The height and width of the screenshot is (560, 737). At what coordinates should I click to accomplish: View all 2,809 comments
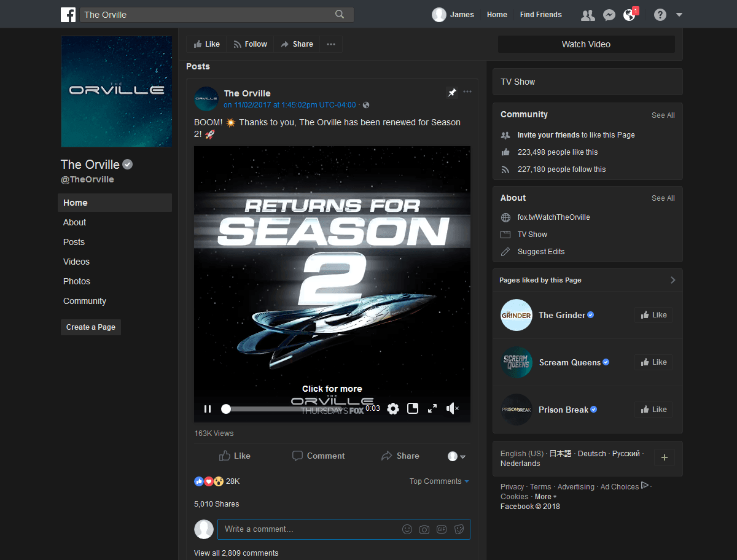click(236, 553)
